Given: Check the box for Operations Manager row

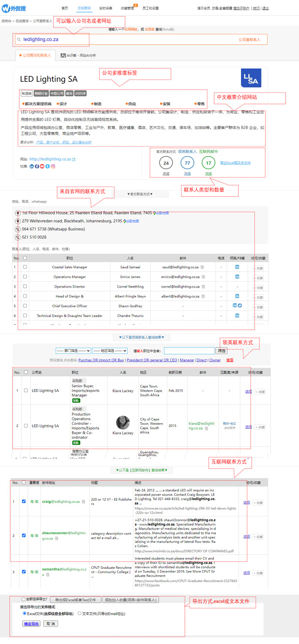Looking at the screenshot, I should click(25, 277).
